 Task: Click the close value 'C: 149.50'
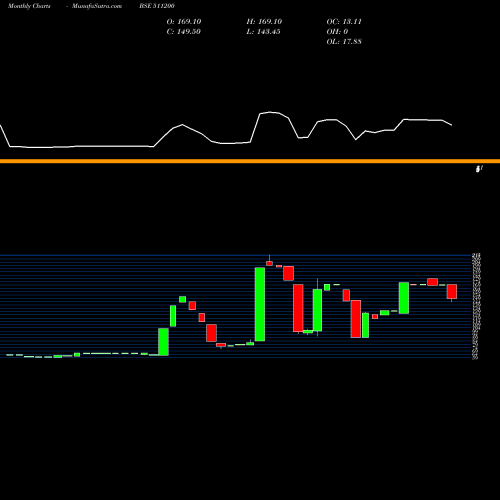[x=184, y=32]
